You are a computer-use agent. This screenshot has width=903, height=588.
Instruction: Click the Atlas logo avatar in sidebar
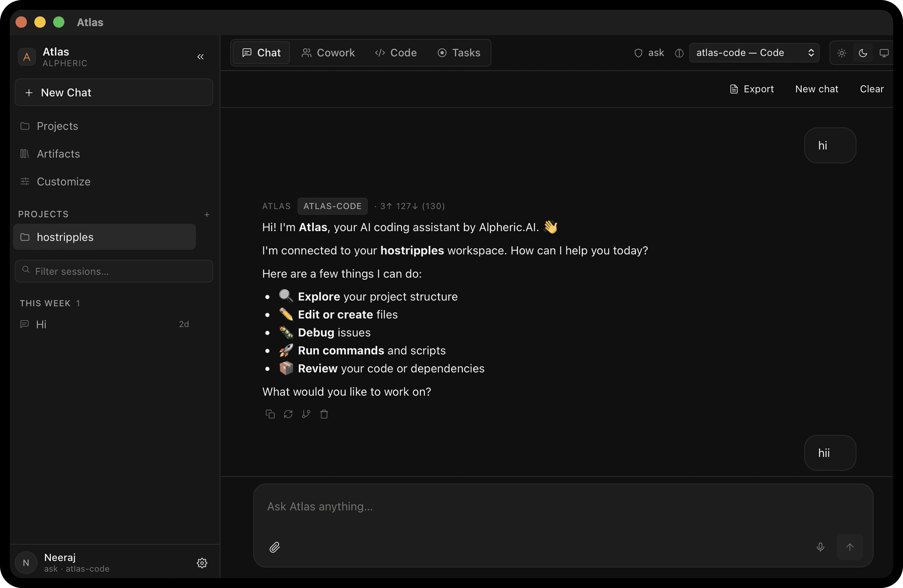[27, 57]
